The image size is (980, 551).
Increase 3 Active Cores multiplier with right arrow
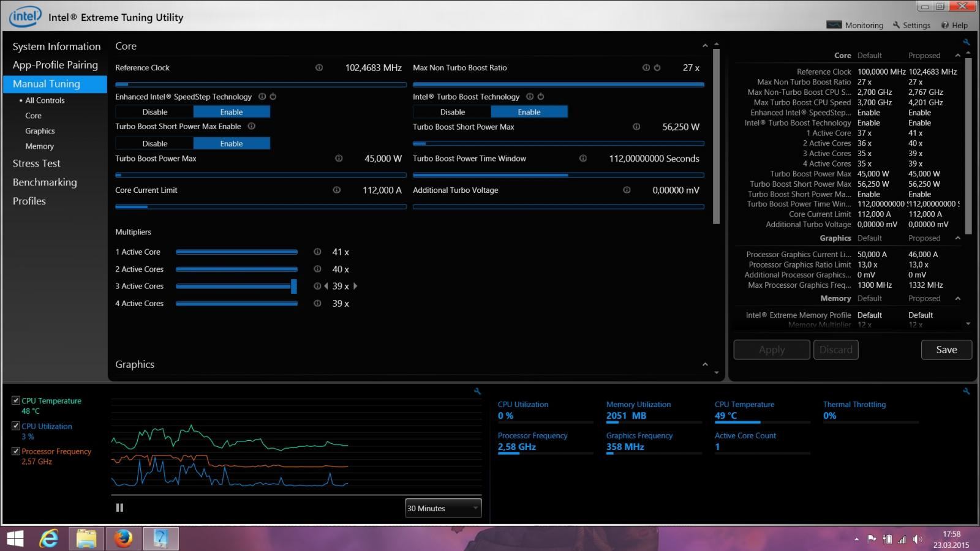click(355, 286)
